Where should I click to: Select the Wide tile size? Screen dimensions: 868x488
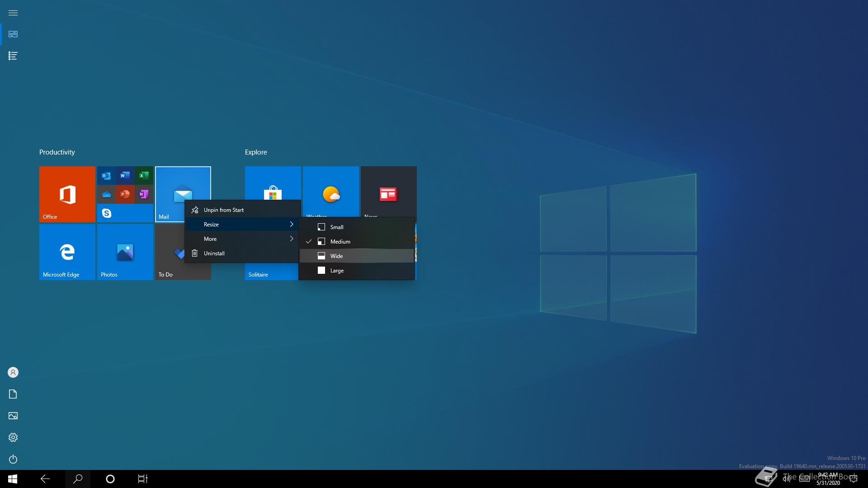(357, 256)
